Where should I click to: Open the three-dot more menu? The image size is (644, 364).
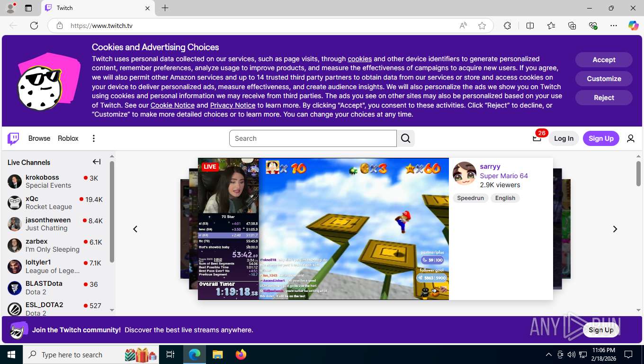tap(94, 138)
